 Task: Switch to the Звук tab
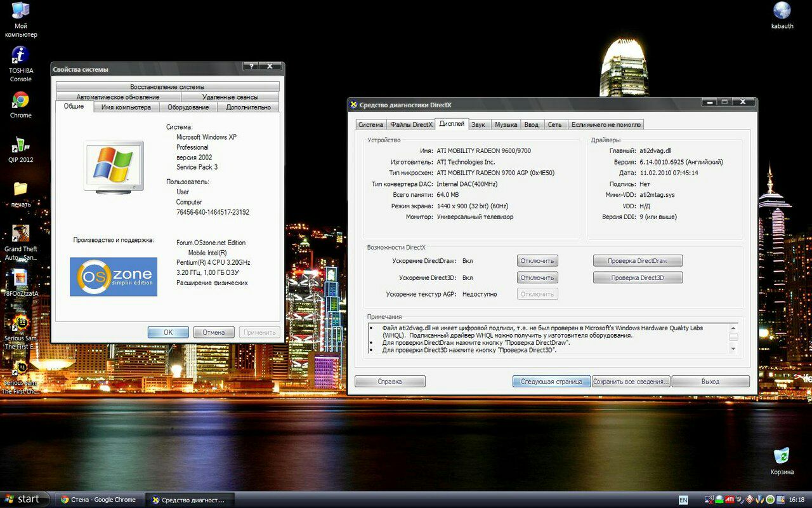tap(478, 124)
